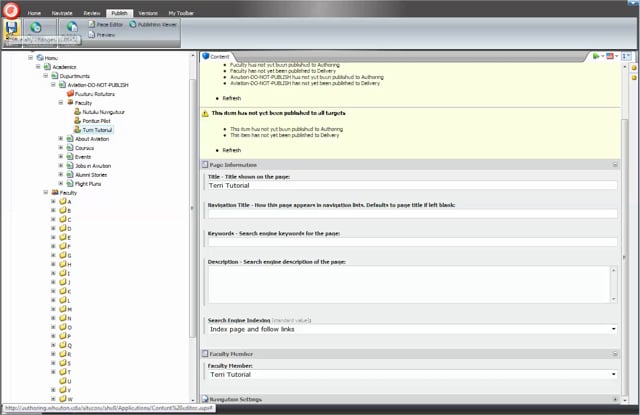Open the dropdown arrow beside the flag

click(616, 56)
